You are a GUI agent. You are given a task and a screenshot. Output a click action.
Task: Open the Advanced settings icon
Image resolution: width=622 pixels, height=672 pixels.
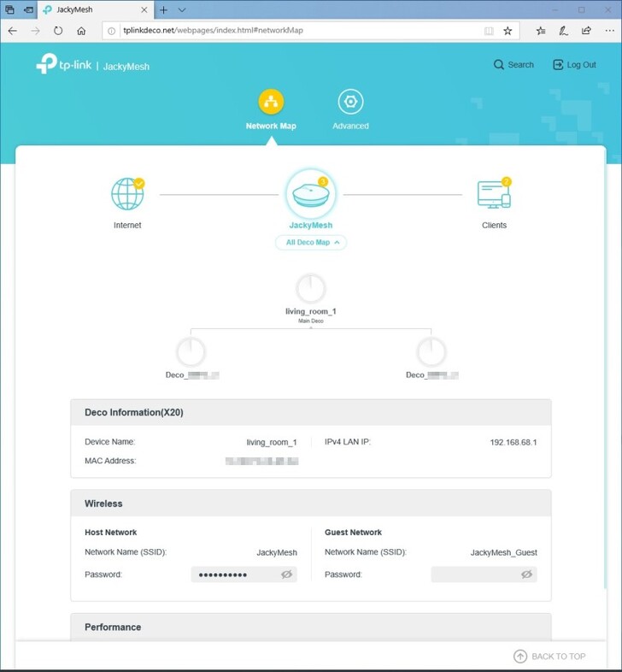350,102
